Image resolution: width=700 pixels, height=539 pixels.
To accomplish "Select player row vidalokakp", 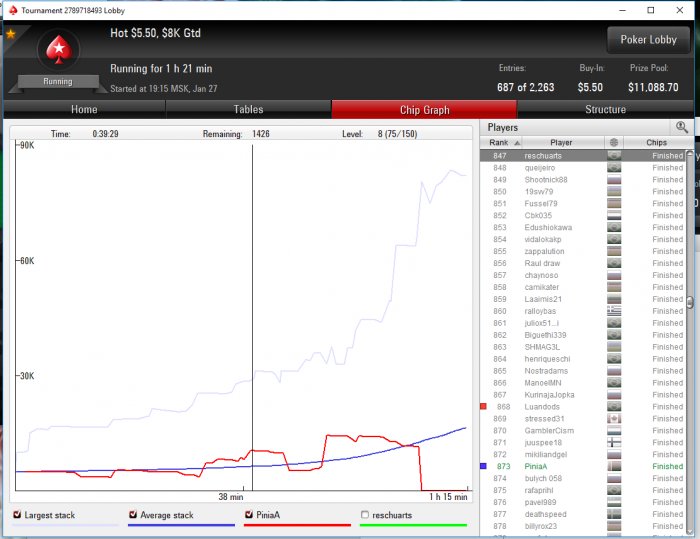I will [x=582, y=239].
